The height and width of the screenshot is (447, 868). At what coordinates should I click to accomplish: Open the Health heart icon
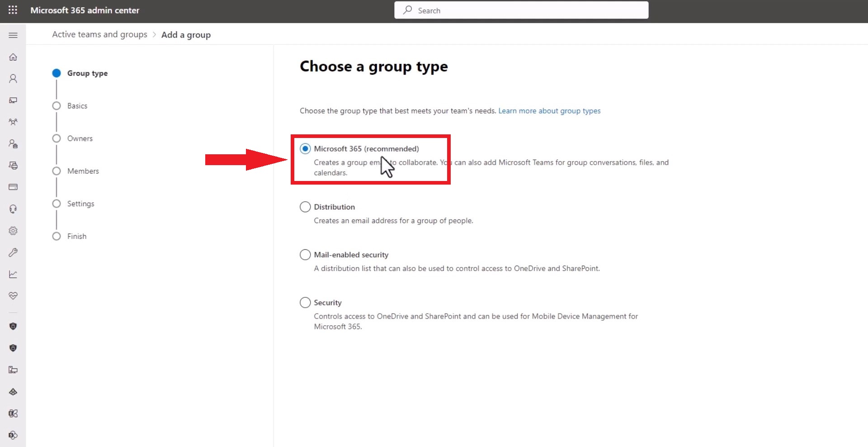tap(13, 296)
